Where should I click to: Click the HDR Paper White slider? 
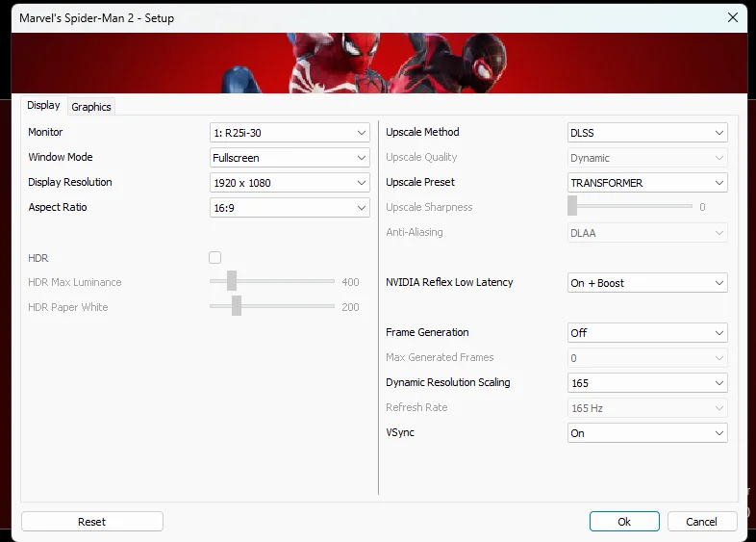click(272, 306)
